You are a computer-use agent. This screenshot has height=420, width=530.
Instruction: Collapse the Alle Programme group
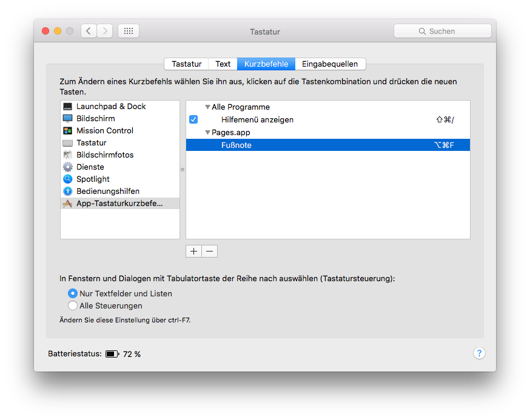coord(207,107)
